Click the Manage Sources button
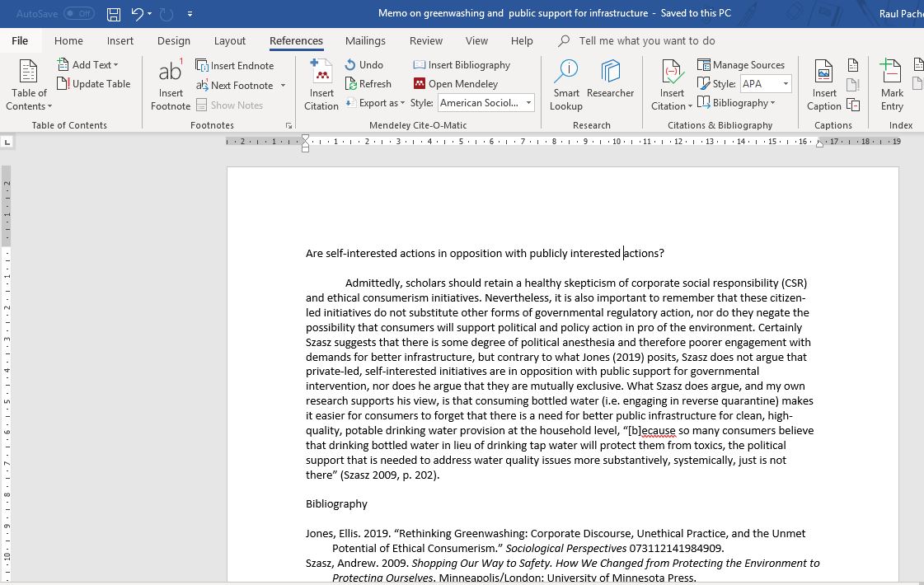Screen dimensions: 924x585 tap(741, 65)
